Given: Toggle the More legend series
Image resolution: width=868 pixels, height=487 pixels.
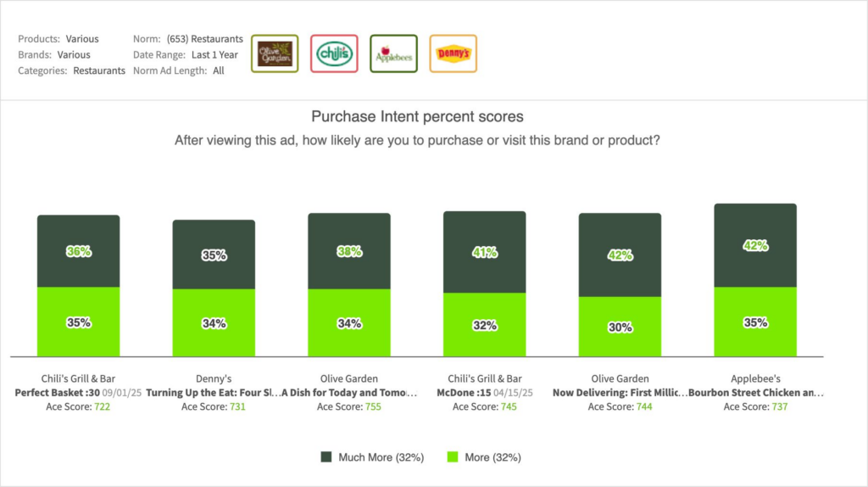Looking at the screenshot, I should tap(492, 457).
